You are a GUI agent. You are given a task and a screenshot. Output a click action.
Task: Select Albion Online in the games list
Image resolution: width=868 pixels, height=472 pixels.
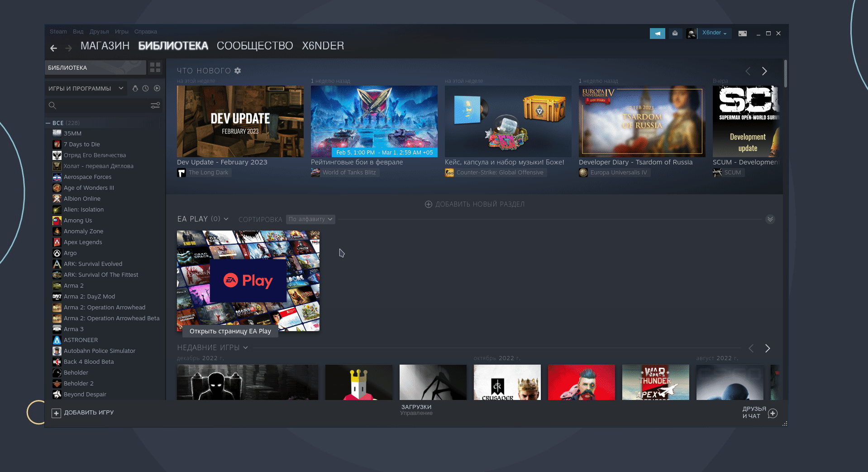[x=82, y=199]
